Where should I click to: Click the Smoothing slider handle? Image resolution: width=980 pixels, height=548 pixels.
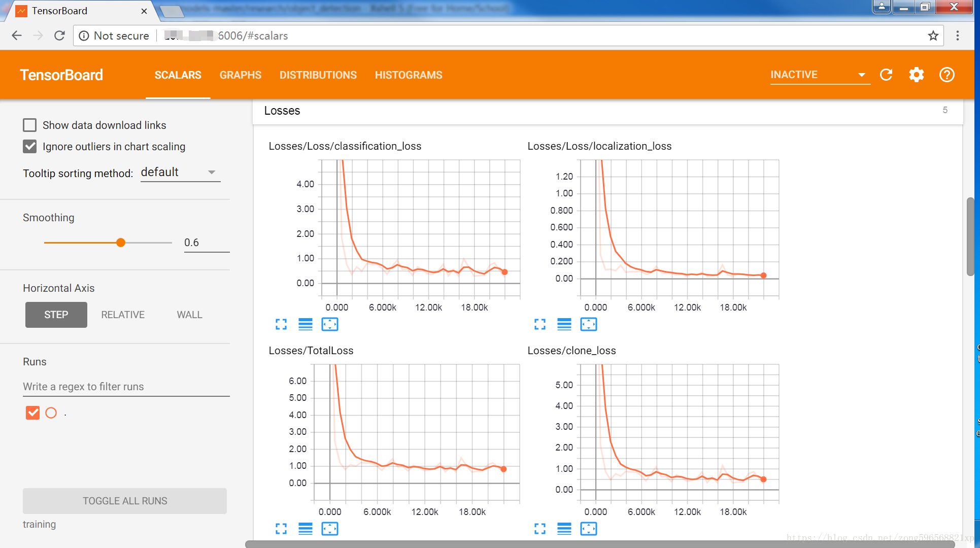click(121, 243)
